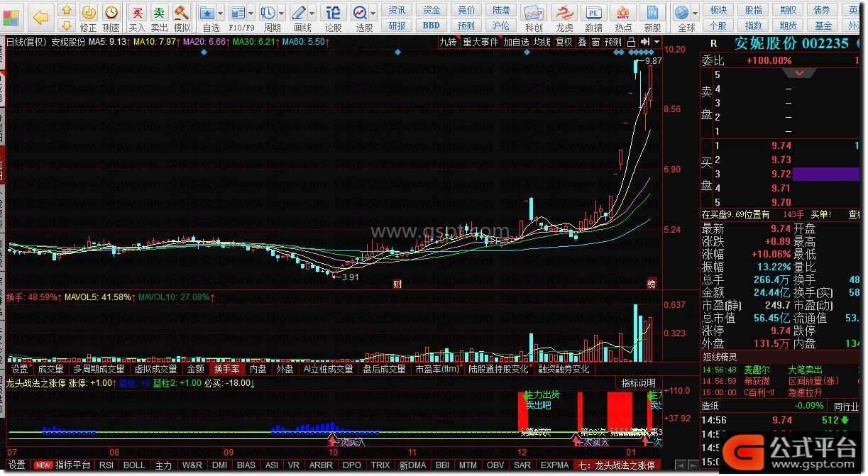The width and height of the screenshot is (868, 476).
Task: Expand the 自选 dropdown arrow
Action: (x=221, y=13)
